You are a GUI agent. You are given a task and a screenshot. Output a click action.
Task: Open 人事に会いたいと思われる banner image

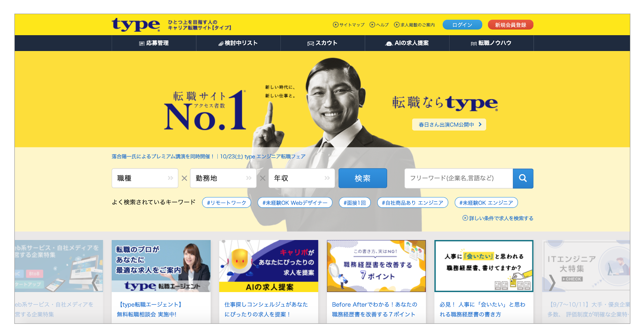[484, 266]
